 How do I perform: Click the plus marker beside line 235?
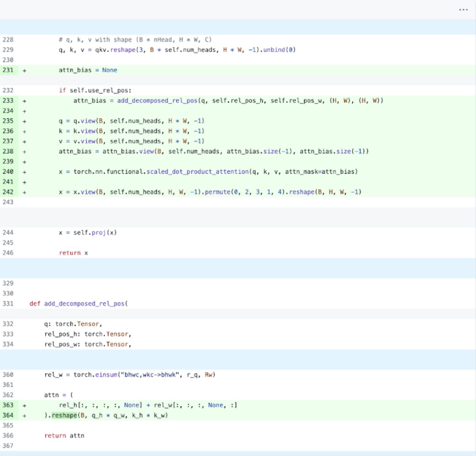pyautogui.click(x=24, y=121)
